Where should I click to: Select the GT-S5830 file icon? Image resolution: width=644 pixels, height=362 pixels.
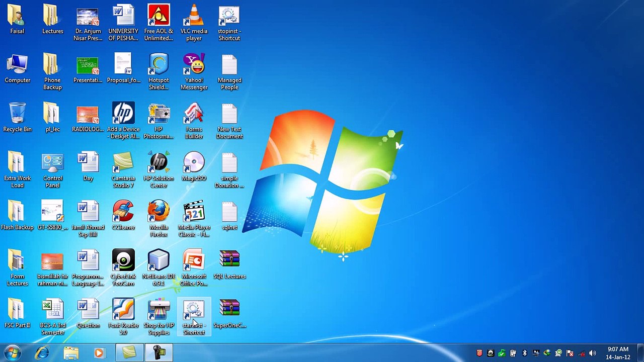point(53,216)
